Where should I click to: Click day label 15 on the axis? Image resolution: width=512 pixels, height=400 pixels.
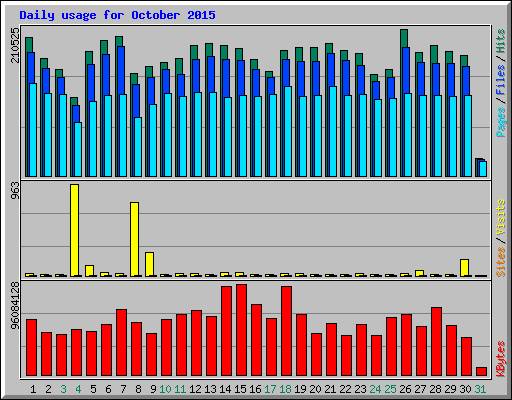click(x=240, y=389)
